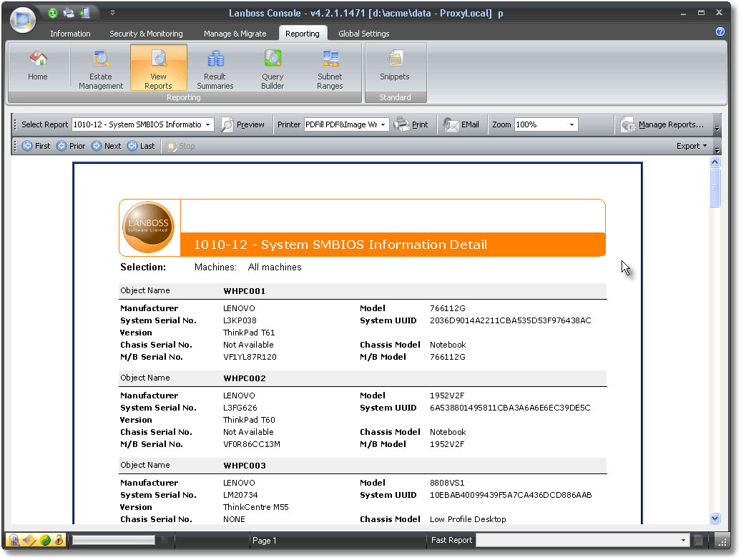Click version text ThinkPad T60
This screenshot has height=560, width=741.
(x=249, y=420)
